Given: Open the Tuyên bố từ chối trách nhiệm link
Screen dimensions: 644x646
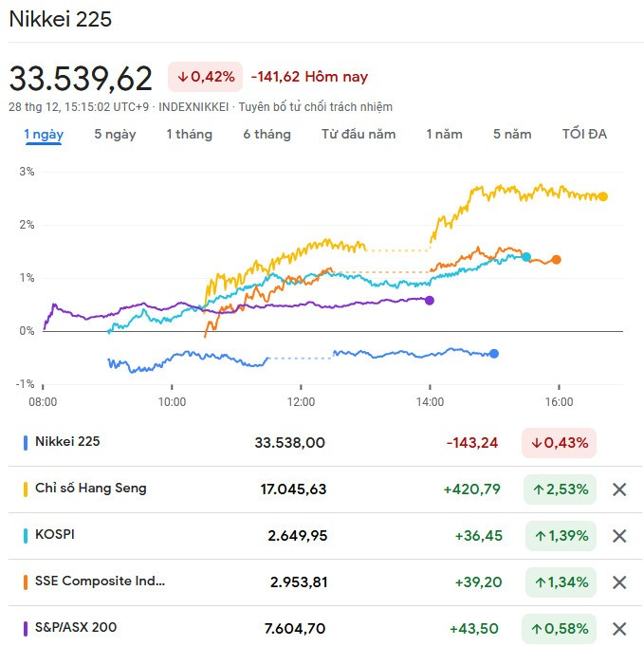Looking at the screenshot, I should tap(315, 107).
